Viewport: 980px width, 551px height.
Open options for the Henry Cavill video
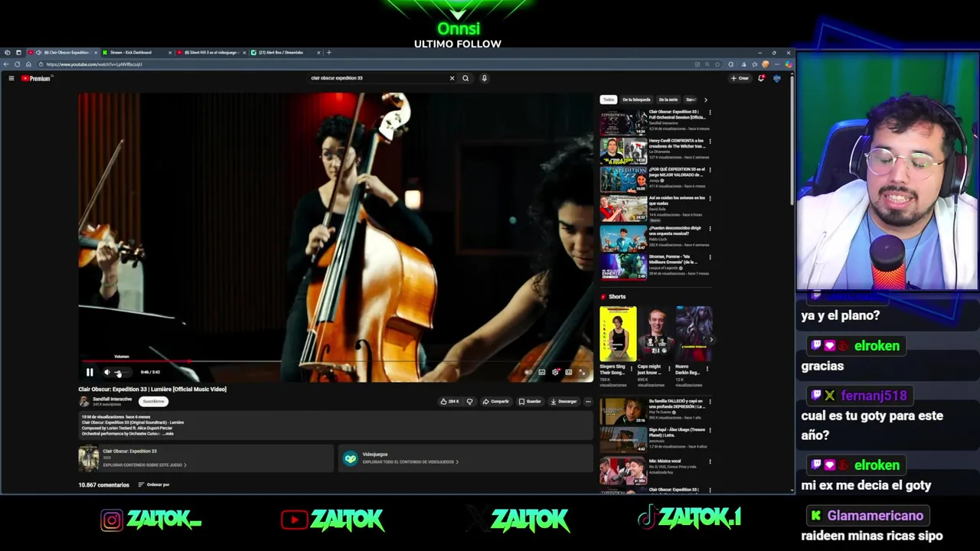point(710,142)
